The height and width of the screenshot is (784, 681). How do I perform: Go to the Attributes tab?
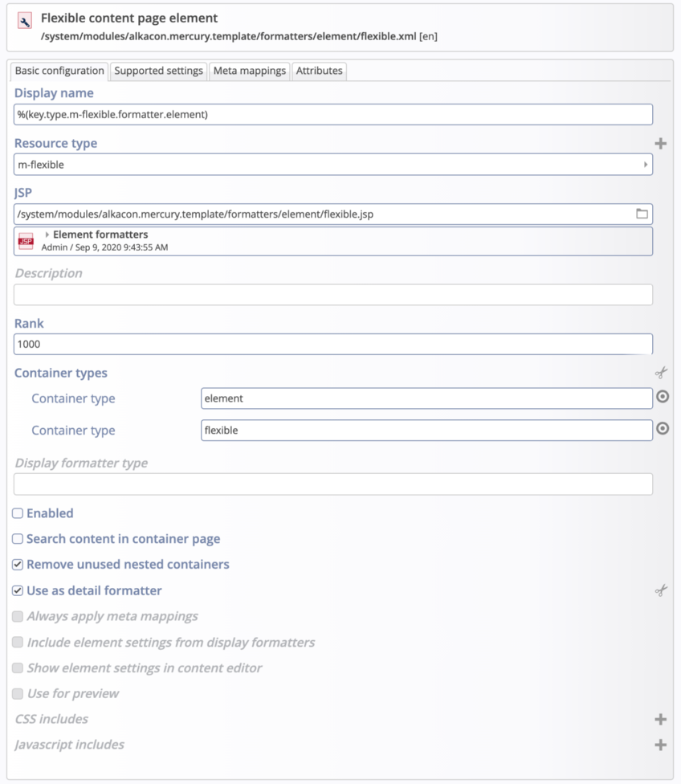coord(319,71)
